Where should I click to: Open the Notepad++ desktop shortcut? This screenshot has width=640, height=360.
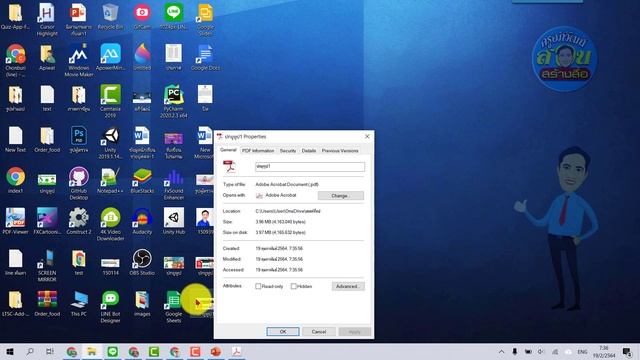(x=110, y=181)
